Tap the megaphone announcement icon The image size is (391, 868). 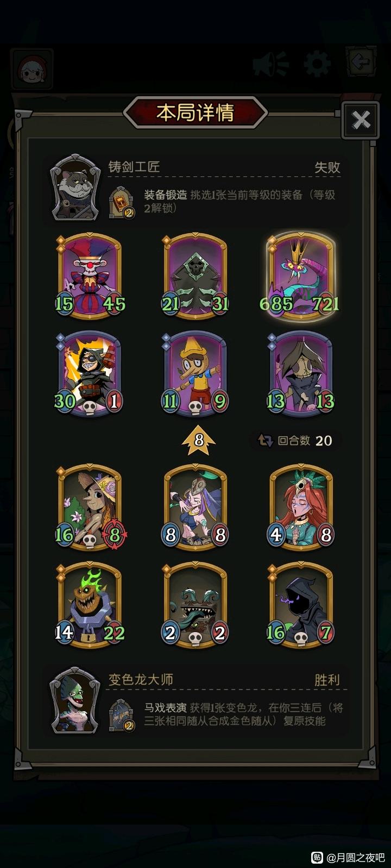click(x=270, y=65)
